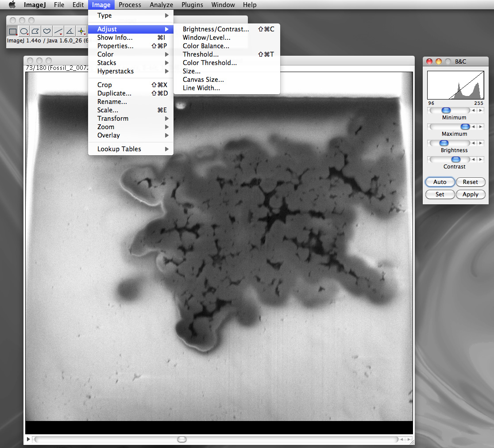Choose Brightness/Contrast... from Adjust submenu
Image resolution: width=494 pixels, height=448 pixels.
[227, 29]
